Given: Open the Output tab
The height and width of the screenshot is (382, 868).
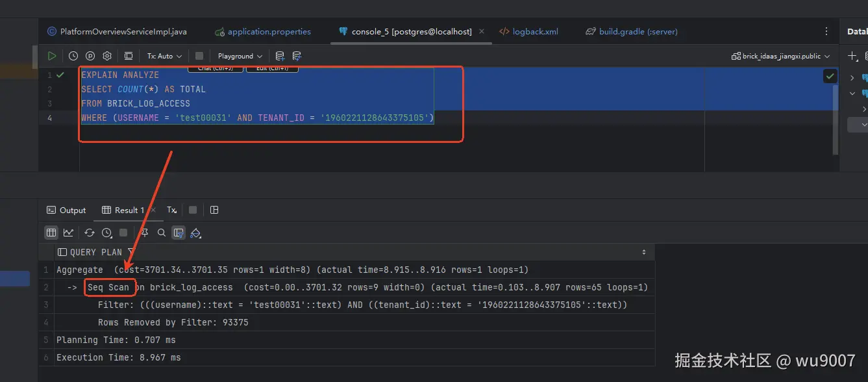Looking at the screenshot, I should [66, 210].
